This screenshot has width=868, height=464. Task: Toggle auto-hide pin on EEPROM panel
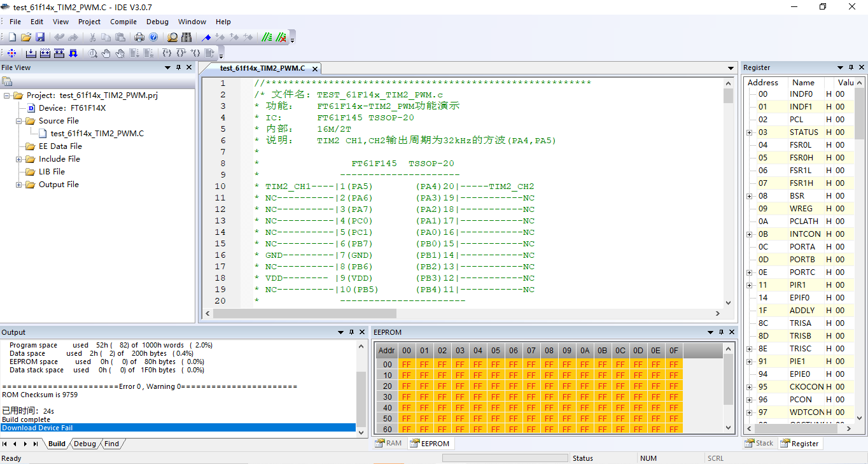pyautogui.click(x=722, y=332)
